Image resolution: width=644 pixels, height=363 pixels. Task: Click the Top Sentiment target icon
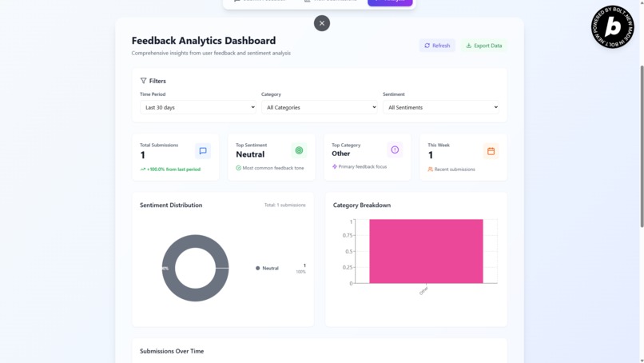[299, 150]
